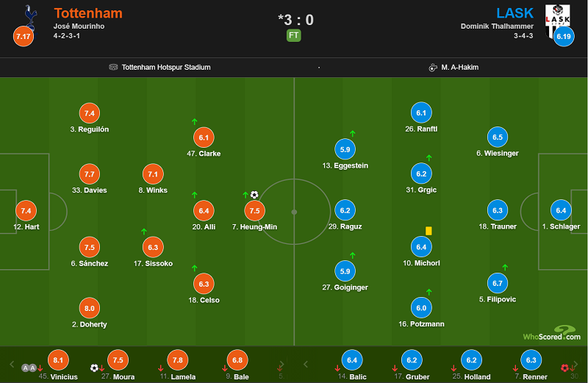Viewport: 588px width, 383px height.
Task: Click the goal ball icon above Heung-Min
Action: pyautogui.click(x=254, y=195)
